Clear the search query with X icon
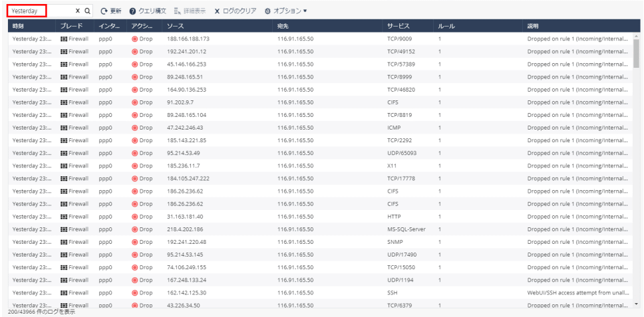This screenshot has height=317, width=644. pos(77,11)
